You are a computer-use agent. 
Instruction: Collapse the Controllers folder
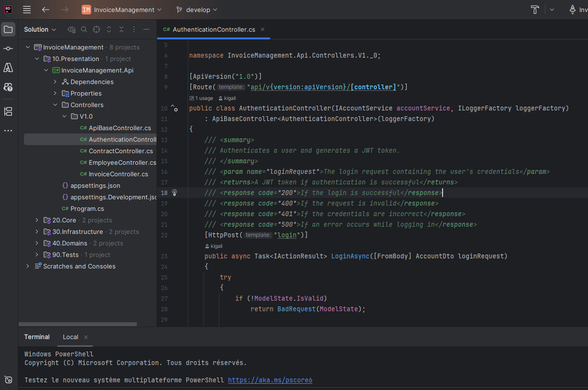[x=55, y=105]
